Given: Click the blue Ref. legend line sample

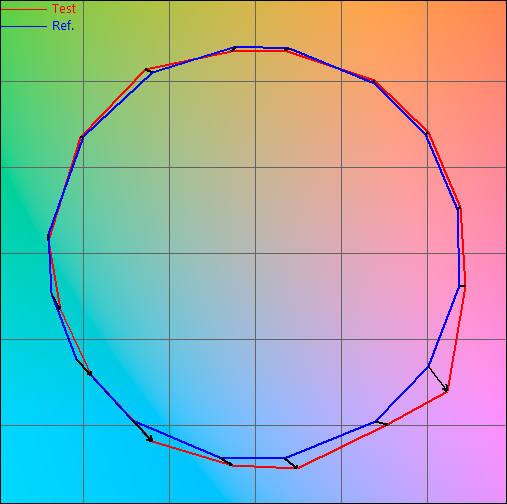Looking at the screenshot, I should click(x=24, y=26).
